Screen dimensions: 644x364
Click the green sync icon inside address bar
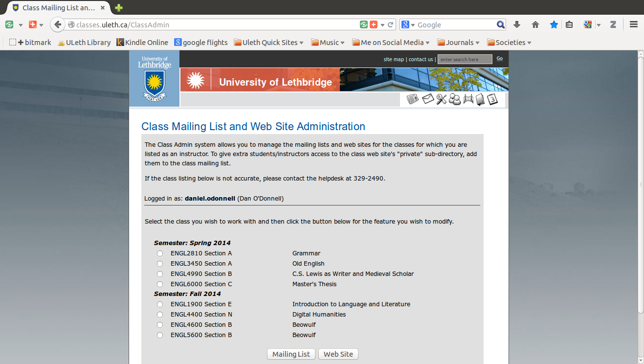[x=363, y=24]
